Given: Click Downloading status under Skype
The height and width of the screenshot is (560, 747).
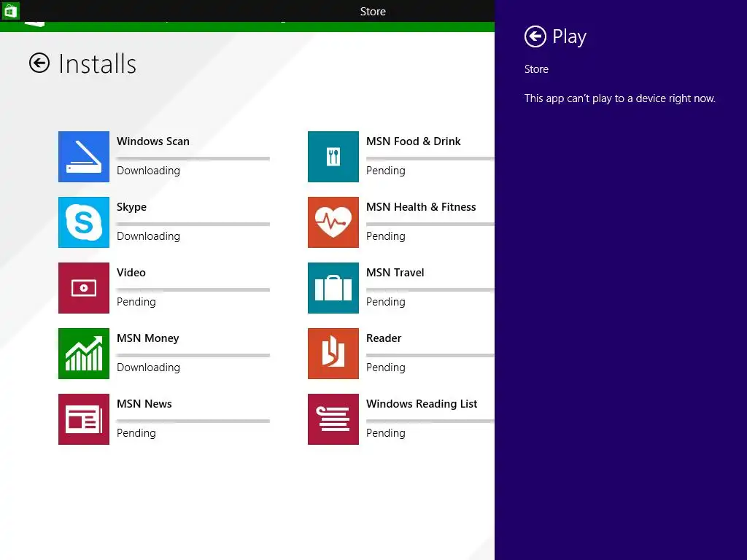Looking at the screenshot, I should [x=148, y=236].
